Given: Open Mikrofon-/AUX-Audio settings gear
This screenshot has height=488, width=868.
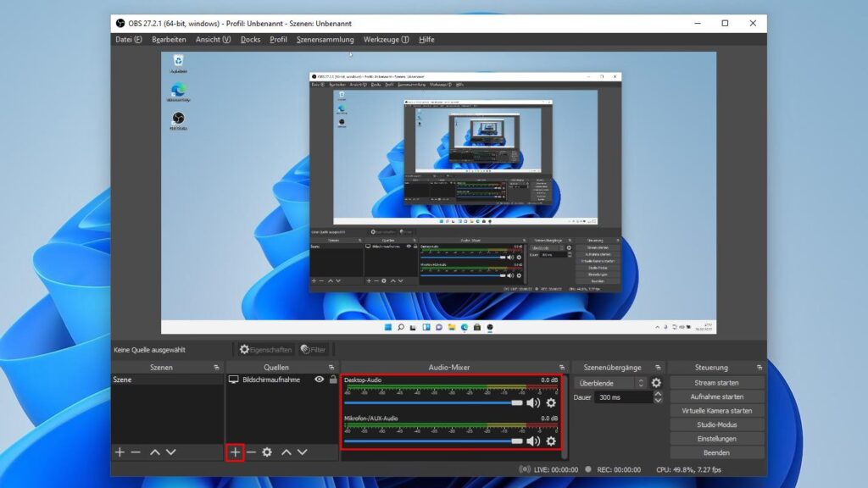Looking at the screenshot, I should coord(551,441).
